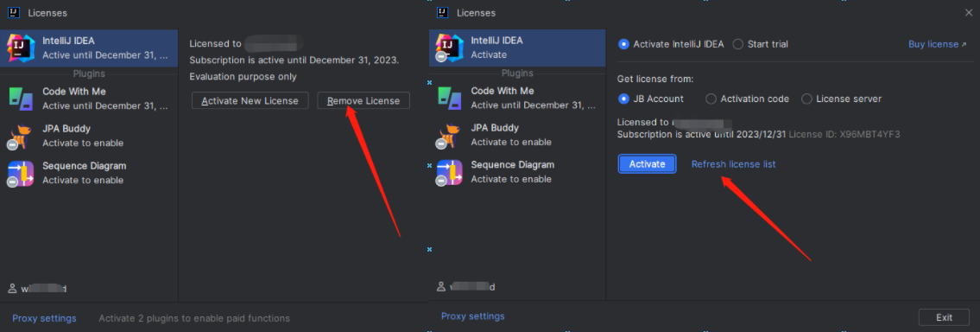Screen dimensions: 980x332
Task: Click Sequence Diagram icon in left dialog
Action: [21, 174]
